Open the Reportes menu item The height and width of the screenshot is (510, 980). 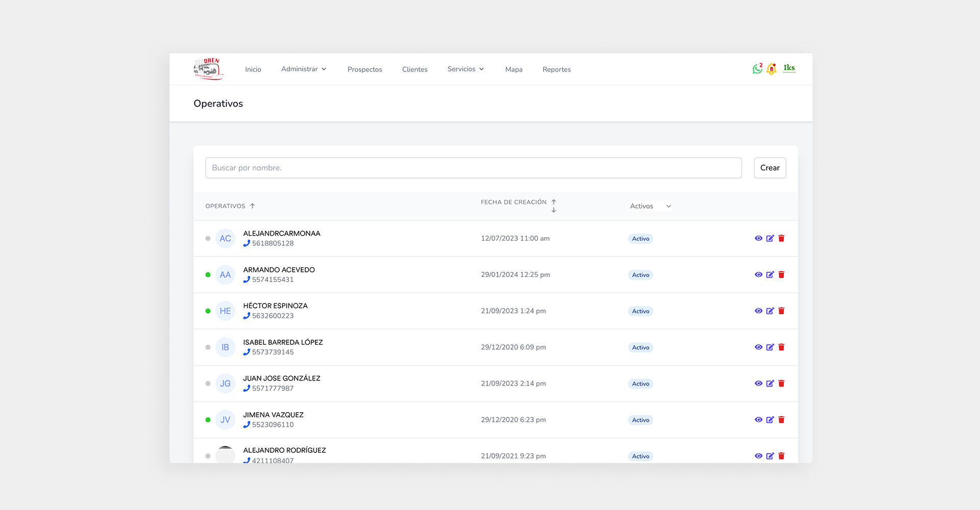click(556, 69)
